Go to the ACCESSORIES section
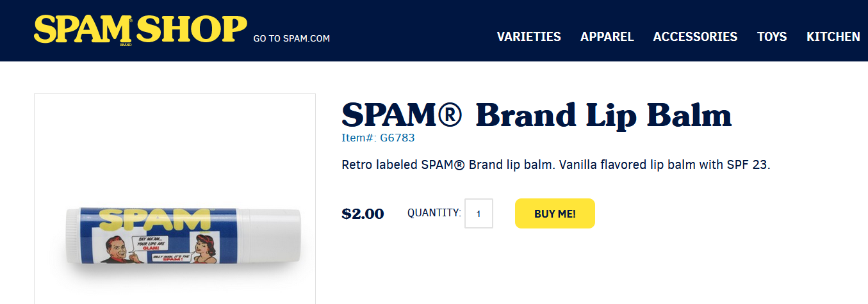Screen dimensions: 868x304 pyautogui.click(x=695, y=37)
